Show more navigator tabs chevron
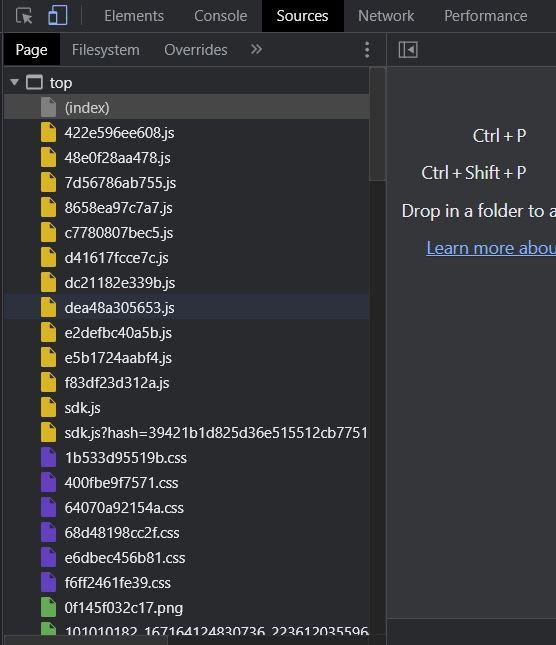This screenshot has height=645, width=556. click(x=256, y=49)
